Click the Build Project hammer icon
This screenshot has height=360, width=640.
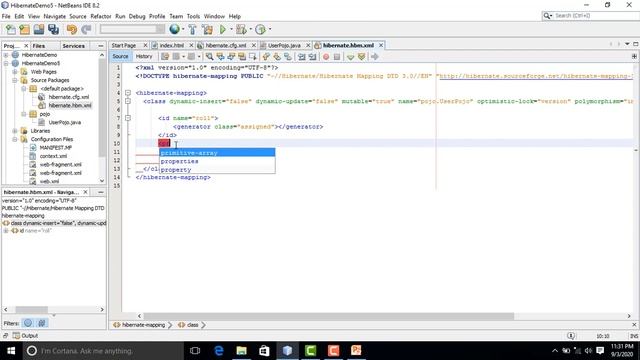click(192, 29)
